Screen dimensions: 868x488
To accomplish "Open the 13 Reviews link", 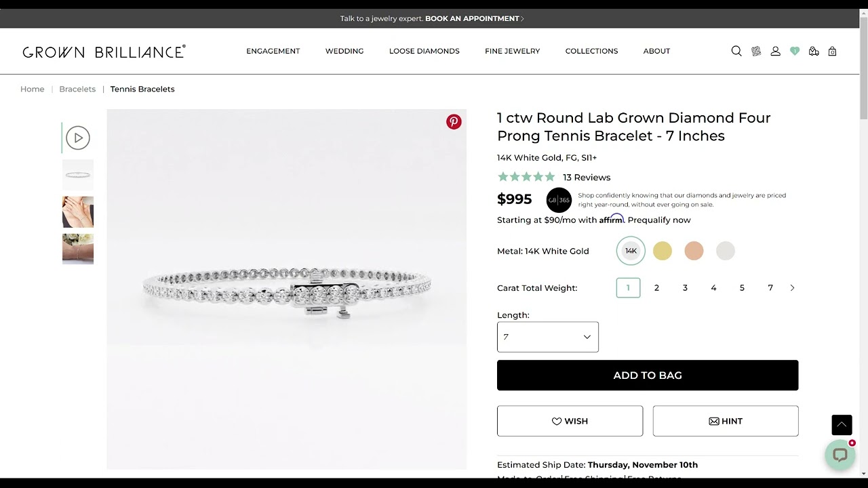I will (x=586, y=177).
